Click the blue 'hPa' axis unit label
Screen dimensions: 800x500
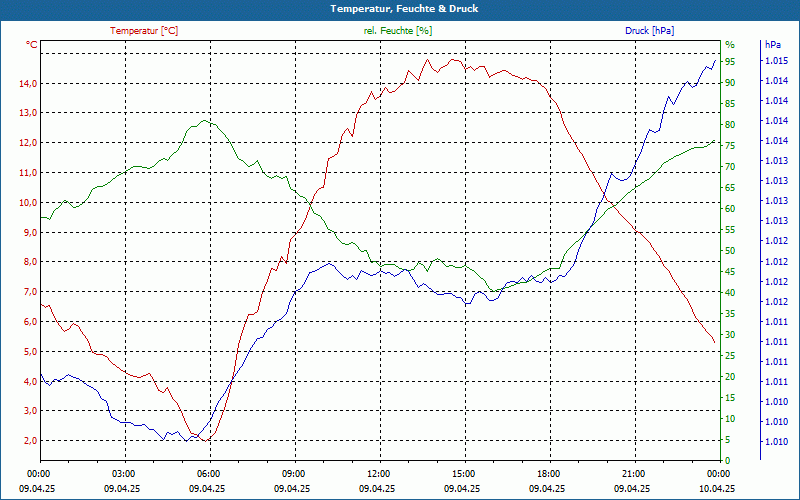(772, 45)
